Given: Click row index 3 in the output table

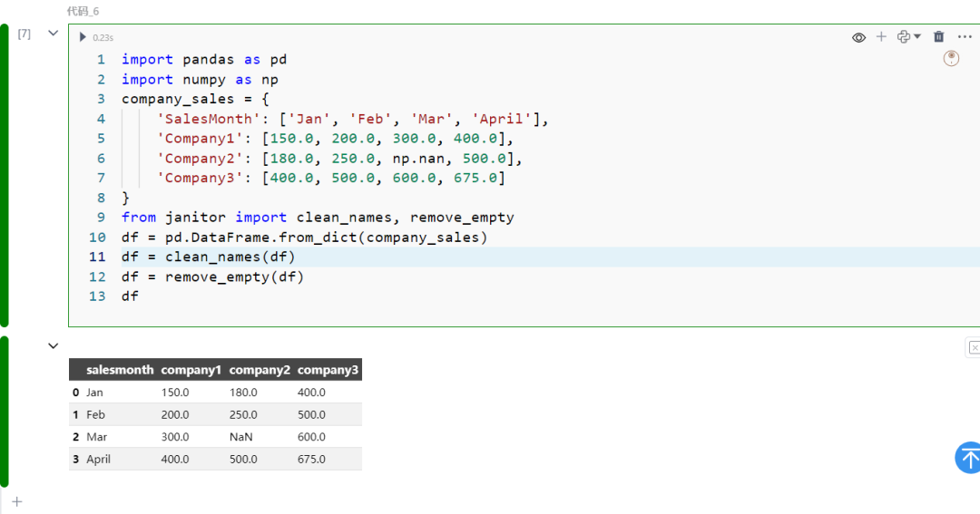Looking at the screenshot, I should [75, 459].
